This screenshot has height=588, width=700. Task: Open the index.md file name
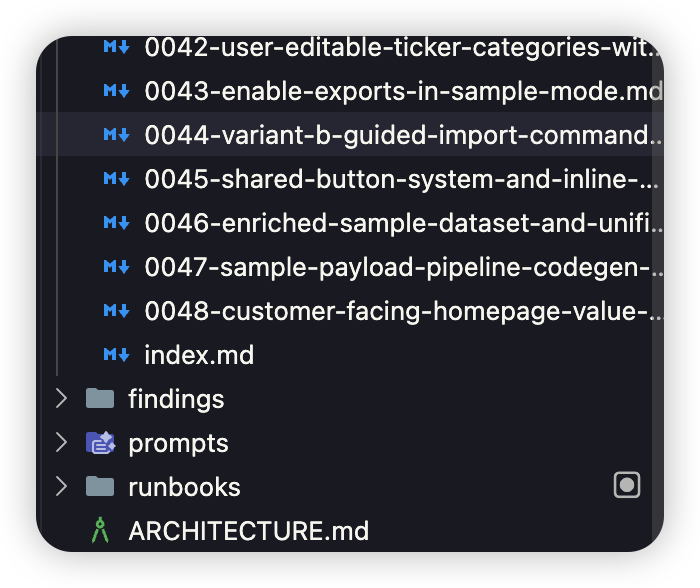pos(199,355)
